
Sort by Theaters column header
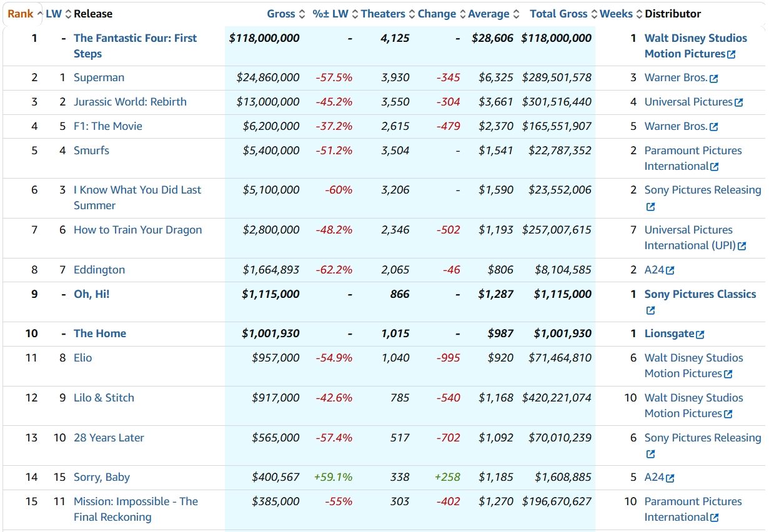pyautogui.click(x=388, y=14)
